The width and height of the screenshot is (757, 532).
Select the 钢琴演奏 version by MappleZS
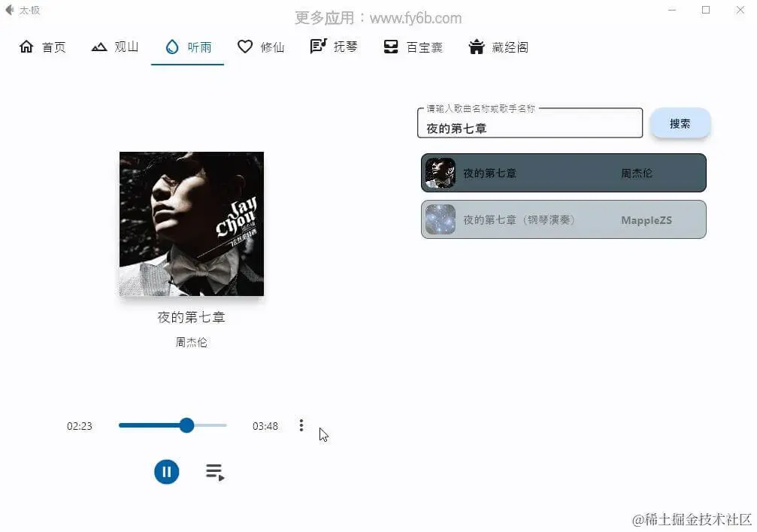point(563,219)
